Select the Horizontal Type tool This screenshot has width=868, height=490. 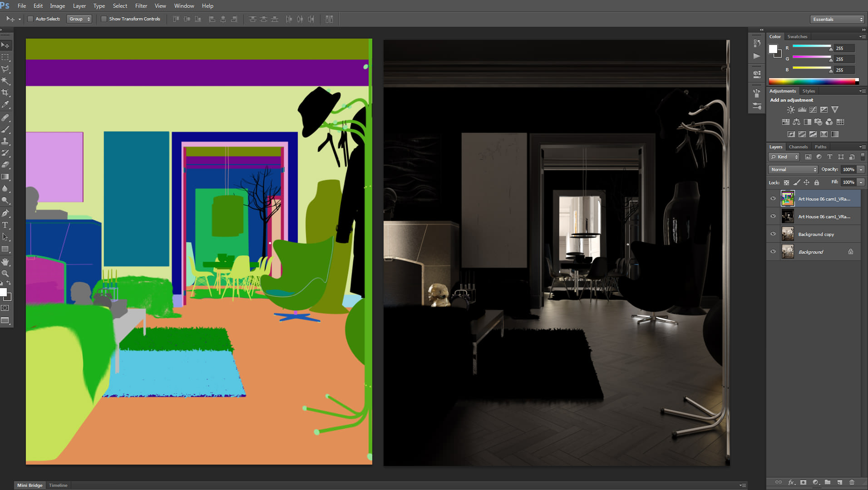click(5, 225)
